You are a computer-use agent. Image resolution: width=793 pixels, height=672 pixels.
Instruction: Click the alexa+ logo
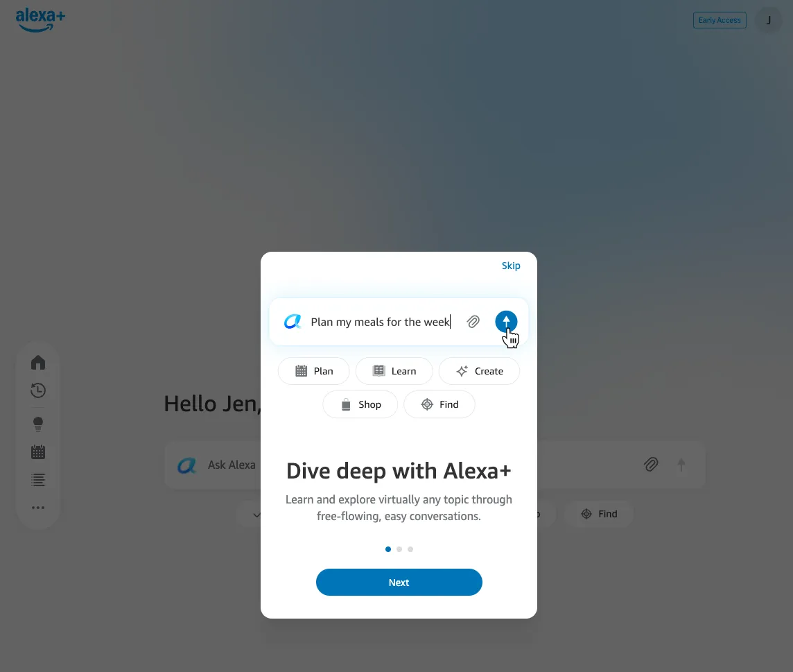40,19
